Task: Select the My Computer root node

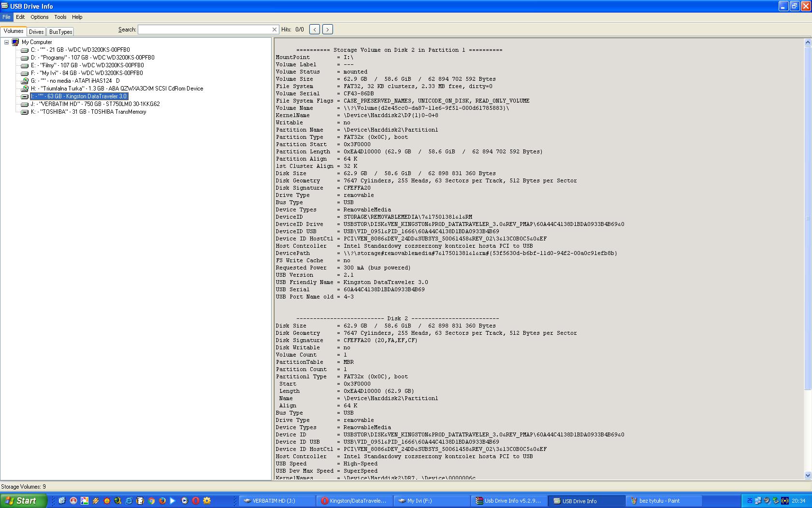Action: click(37, 42)
